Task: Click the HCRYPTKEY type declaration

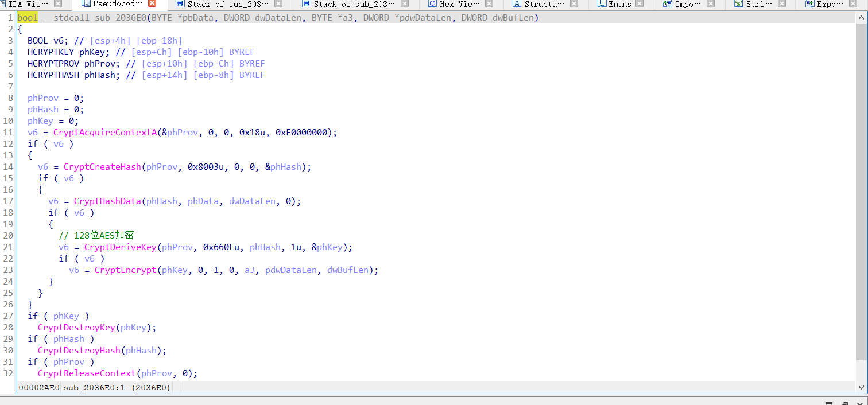Action: [x=51, y=52]
